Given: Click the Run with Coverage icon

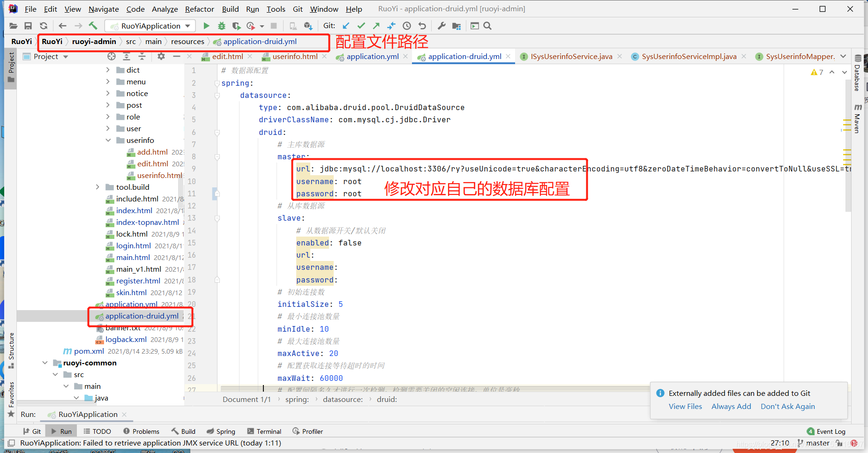Looking at the screenshot, I should tap(236, 26).
